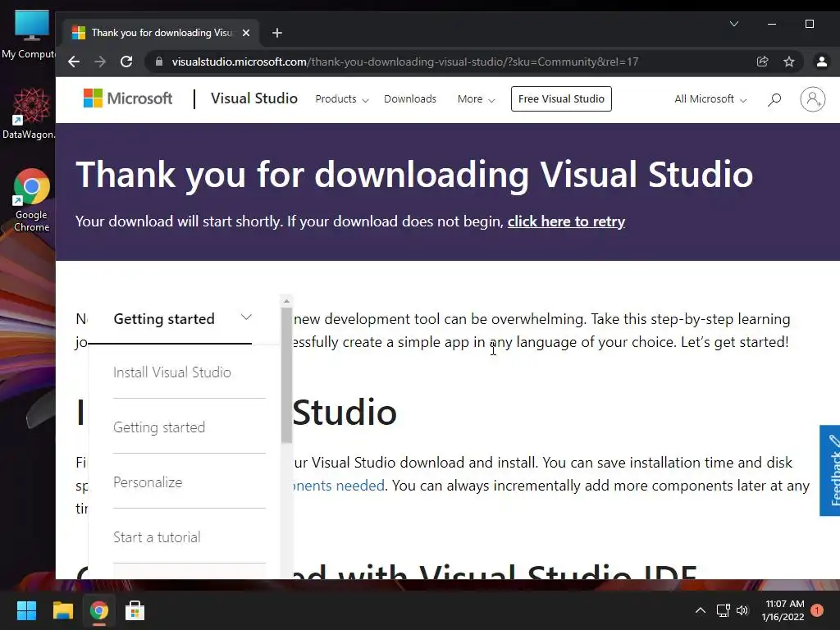This screenshot has width=840, height=630.
Task: Select Personalize in the dropdown list
Action: [148, 482]
